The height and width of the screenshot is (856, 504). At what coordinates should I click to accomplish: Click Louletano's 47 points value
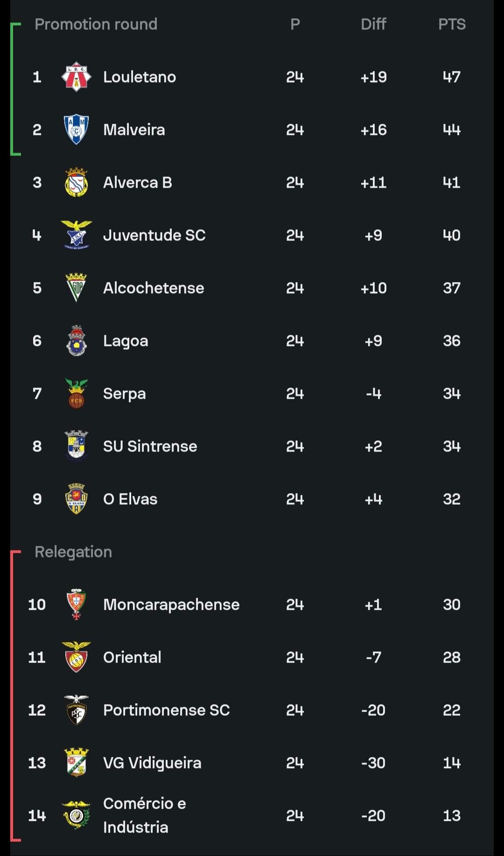(x=451, y=77)
